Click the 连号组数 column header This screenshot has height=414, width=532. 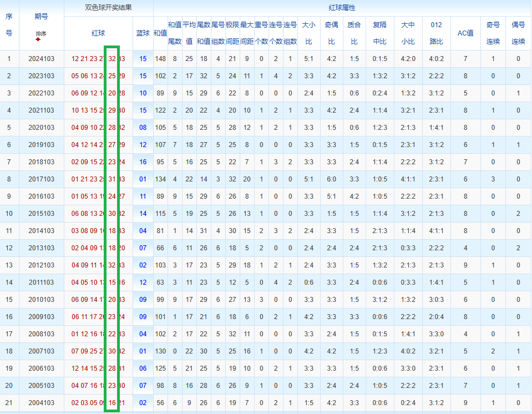tap(290, 33)
